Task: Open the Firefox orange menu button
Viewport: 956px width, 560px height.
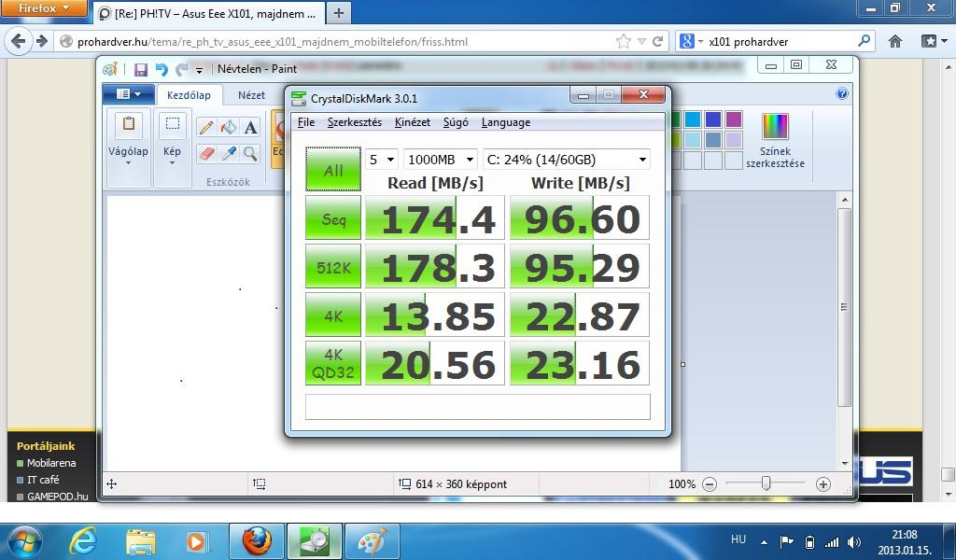Action: click(43, 7)
